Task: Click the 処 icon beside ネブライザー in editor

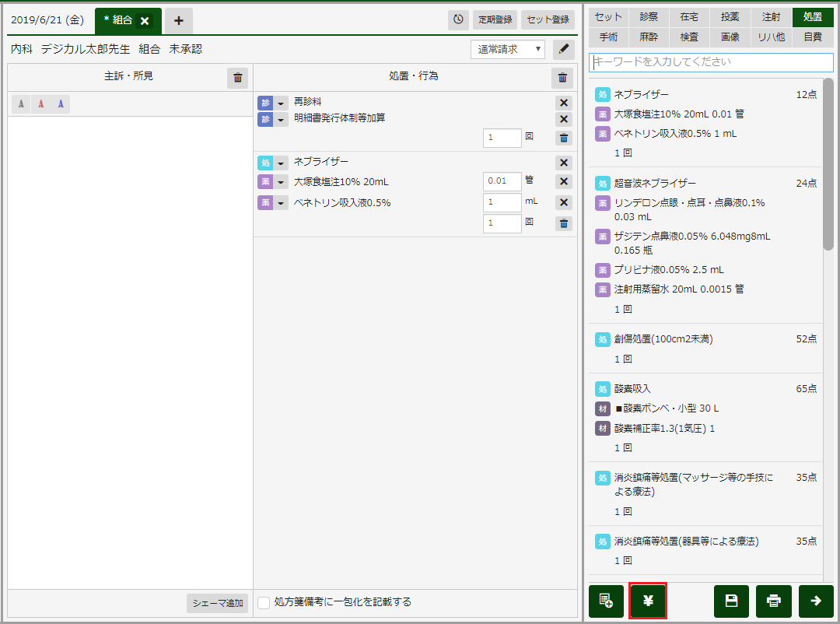Action: [265, 163]
